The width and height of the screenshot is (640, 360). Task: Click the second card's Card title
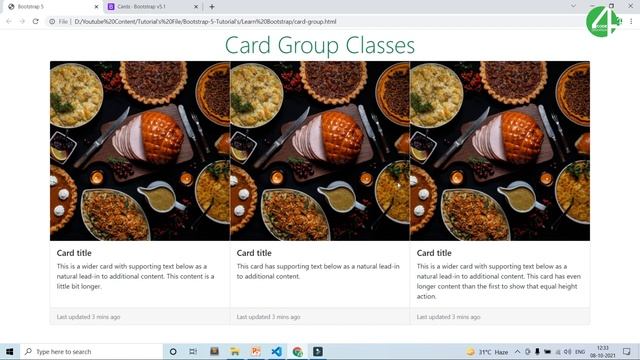click(254, 253)
